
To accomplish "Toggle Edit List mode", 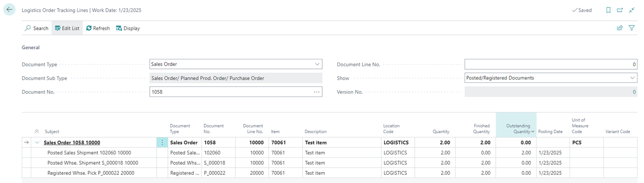I will coord(67,28).
